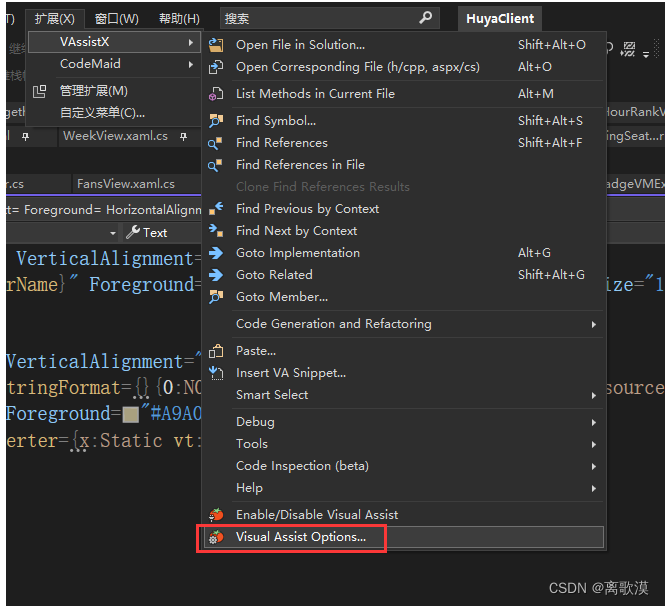The width and height of the screenshot is (665, 606).
Task: Select Insert VA Snippet... entry
Action: pyautogui.click(x=404, y=373)
